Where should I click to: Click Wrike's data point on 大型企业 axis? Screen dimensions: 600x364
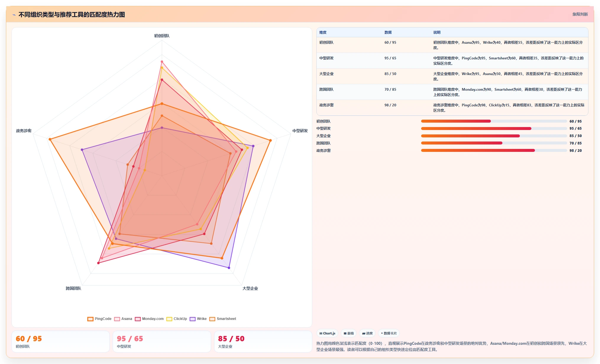pos(229,268)
